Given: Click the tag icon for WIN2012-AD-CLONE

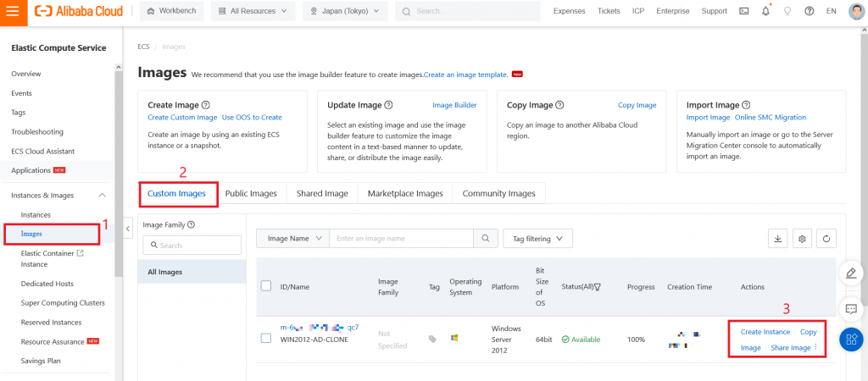Looking at the screenshot, I should [x=433, y=339].
